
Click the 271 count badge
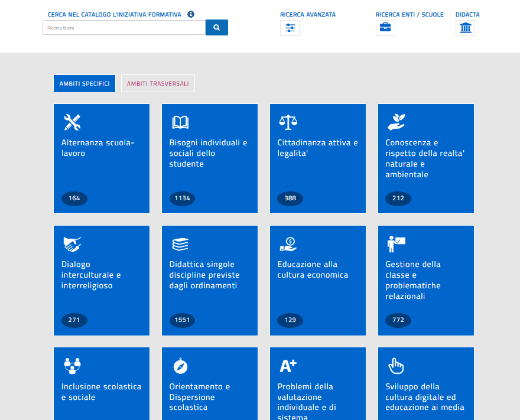tap(74, 320)
